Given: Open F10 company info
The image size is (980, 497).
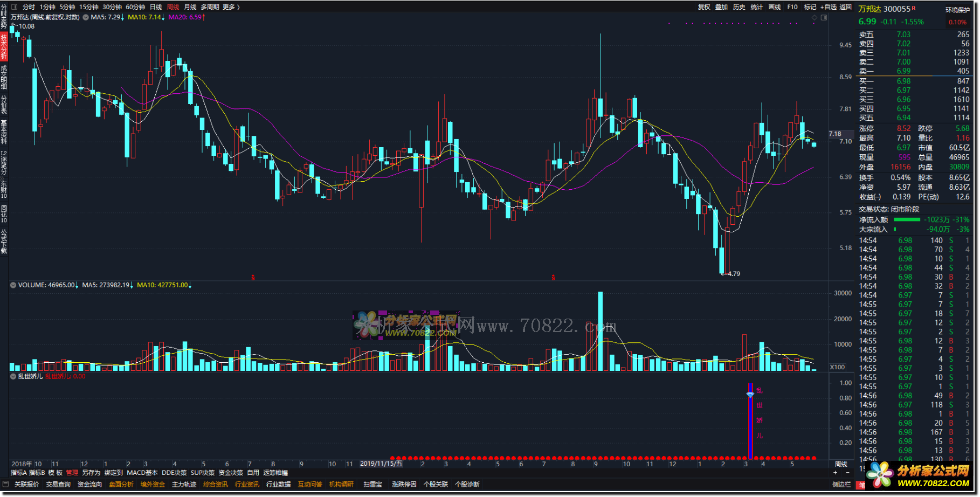Looking at the screenshot, I should coord(792,7).
